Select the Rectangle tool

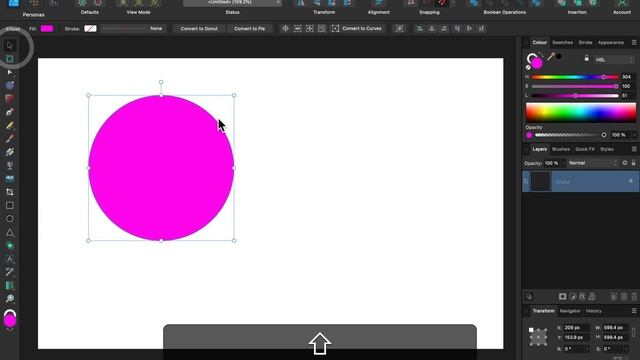[x=10, y=205]
